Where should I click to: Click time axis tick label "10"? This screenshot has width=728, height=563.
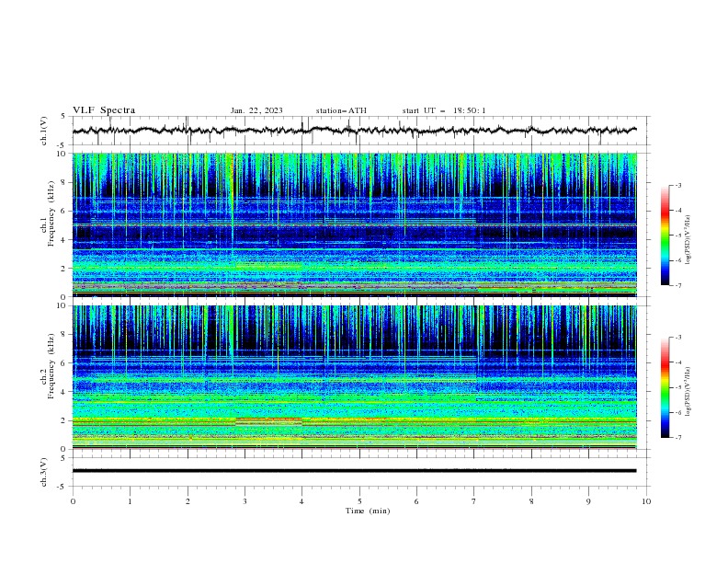pyautogui.click(x=646, y=501)
